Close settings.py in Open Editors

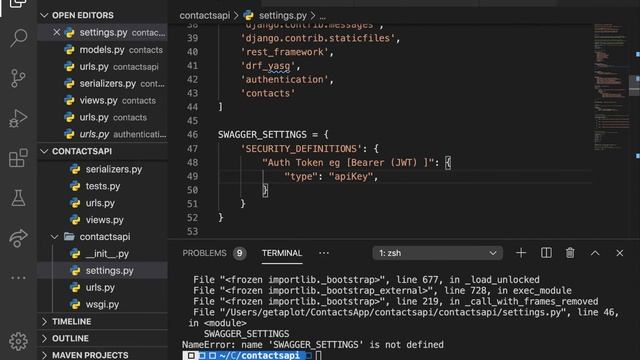pos(56,32)
